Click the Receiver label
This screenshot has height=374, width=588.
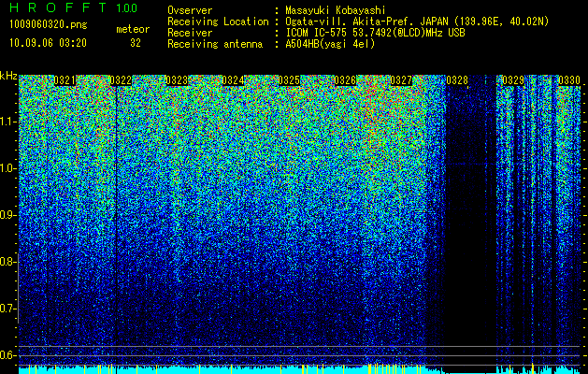point(190,33)
